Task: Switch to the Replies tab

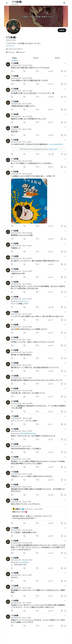Action: [x=36, y=58]
